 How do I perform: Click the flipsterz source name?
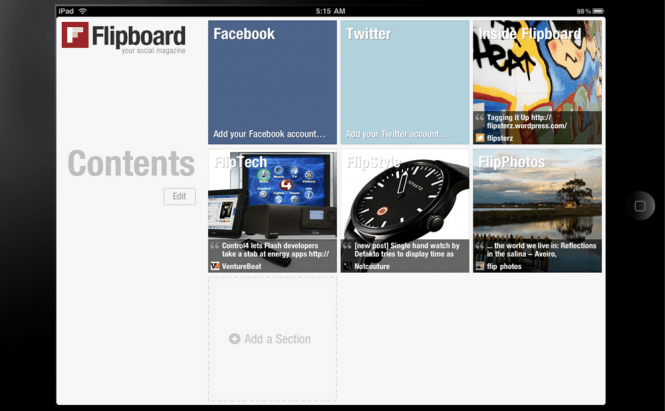click(x=500, y=138)
